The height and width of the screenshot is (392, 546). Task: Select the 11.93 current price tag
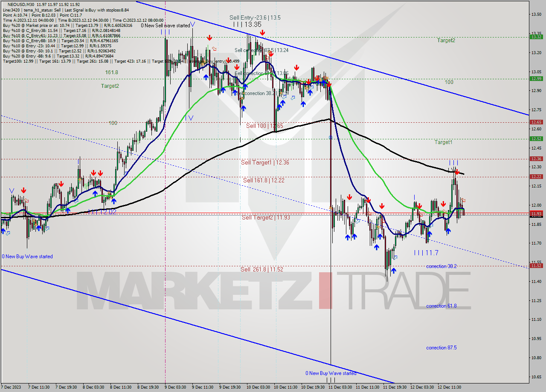click(536, 213)
